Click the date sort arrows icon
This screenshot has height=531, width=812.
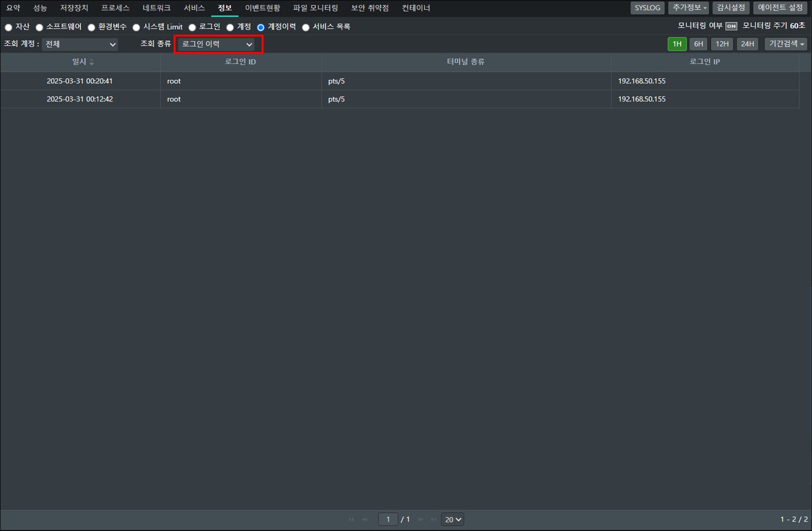tap(91, 62)
